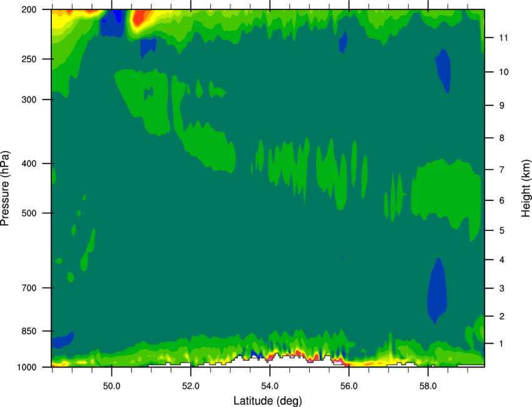Image resolution: width=532 pixels, height=407 pixels.
Task: Click the 11 km height label
Action: [x=504, y=38]
